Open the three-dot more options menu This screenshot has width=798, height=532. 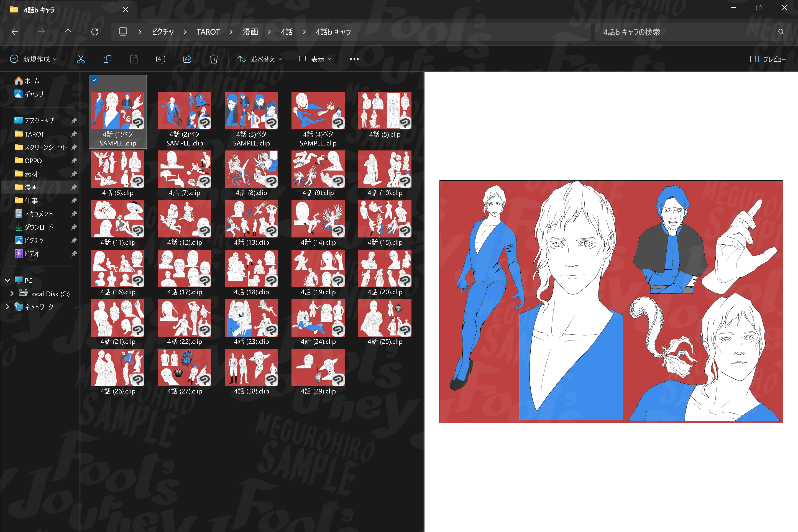pyautogui.click(x=354, y=59)
